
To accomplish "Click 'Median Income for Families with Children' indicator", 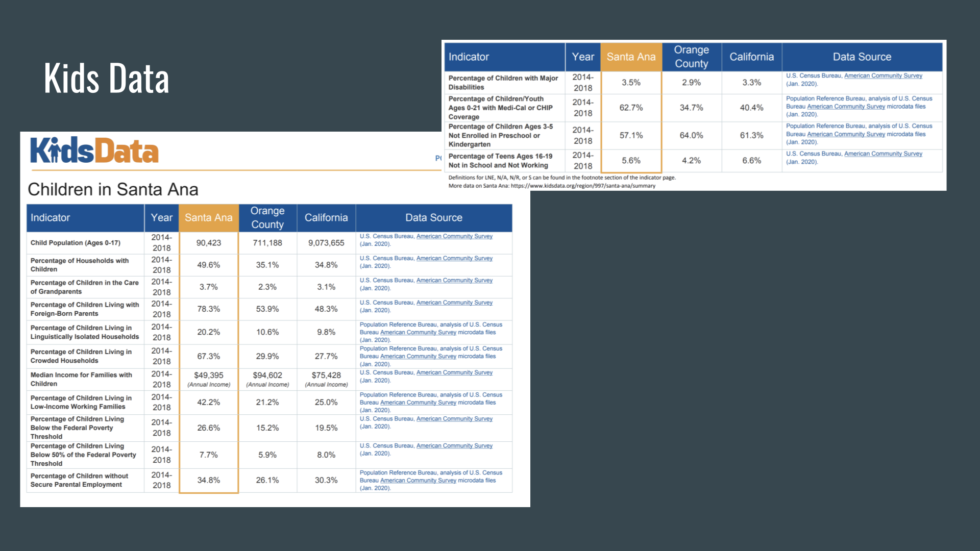I will (x=81, y=379).
